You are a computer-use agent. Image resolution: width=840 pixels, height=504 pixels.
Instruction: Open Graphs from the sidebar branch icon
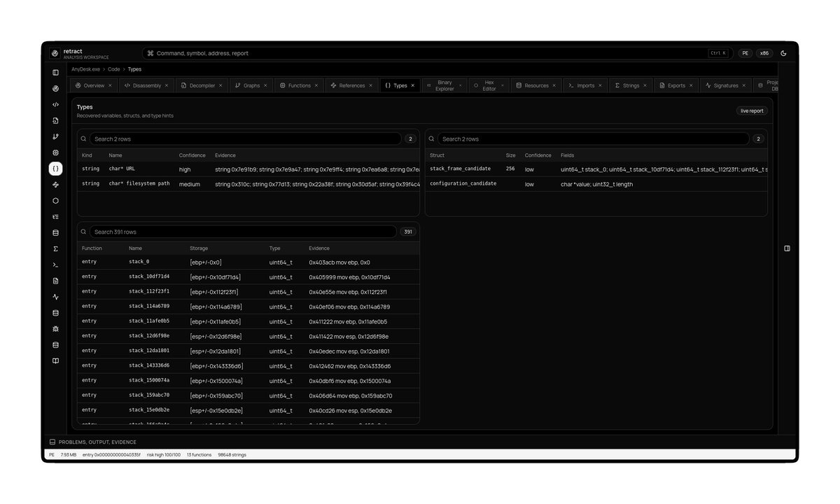click(x=55, y=136)
